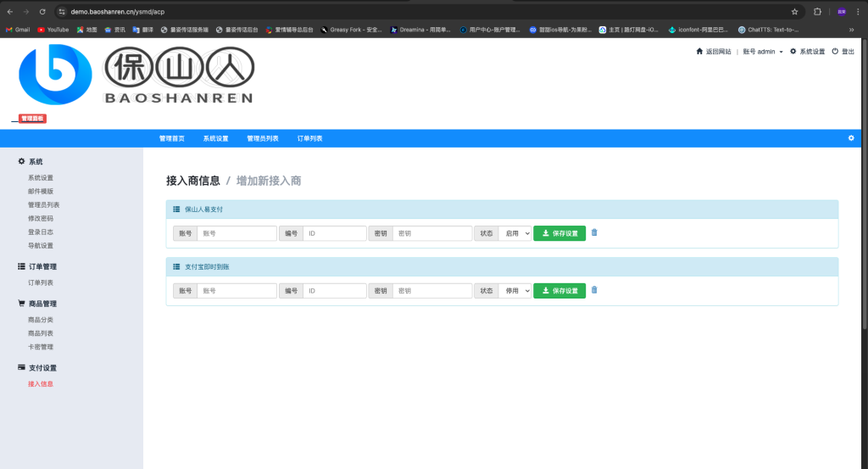Open the Dreamina bookmark
Image resolution: width=868 pixels, height=469 pixels.
tap(420, 30)
